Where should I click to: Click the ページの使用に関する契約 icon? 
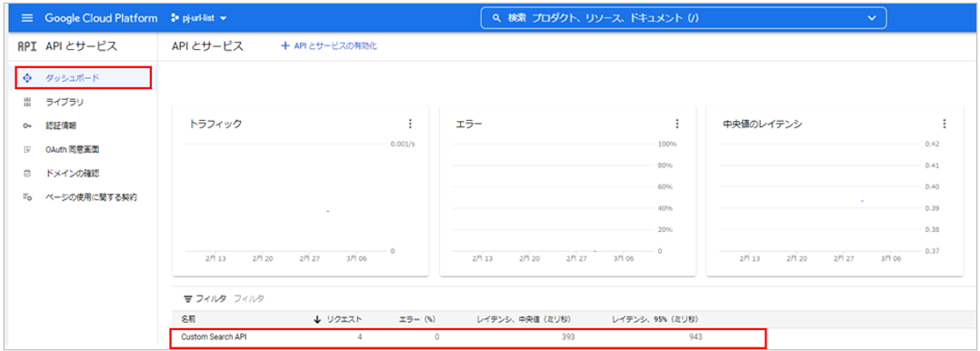coord(27,197)
